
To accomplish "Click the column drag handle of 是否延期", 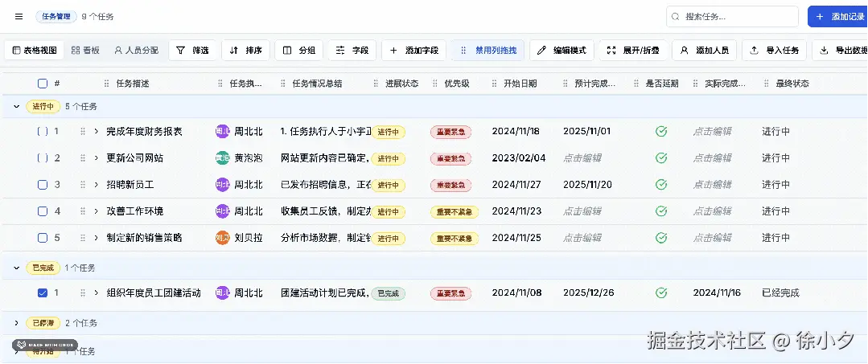I will (636, 84).
